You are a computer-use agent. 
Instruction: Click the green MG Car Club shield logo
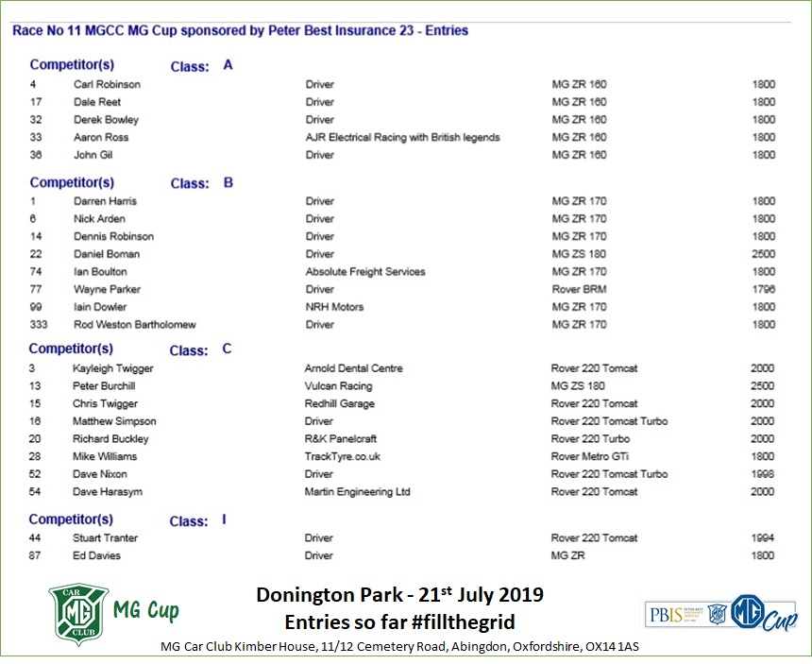(78, 614)
